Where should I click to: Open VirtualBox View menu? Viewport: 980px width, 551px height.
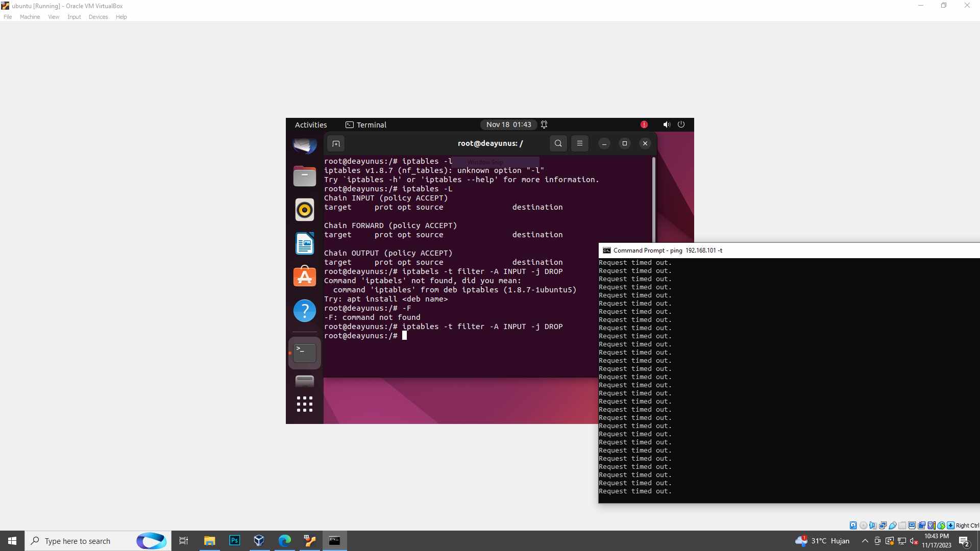pyautogui.click(x=54, y=17)
